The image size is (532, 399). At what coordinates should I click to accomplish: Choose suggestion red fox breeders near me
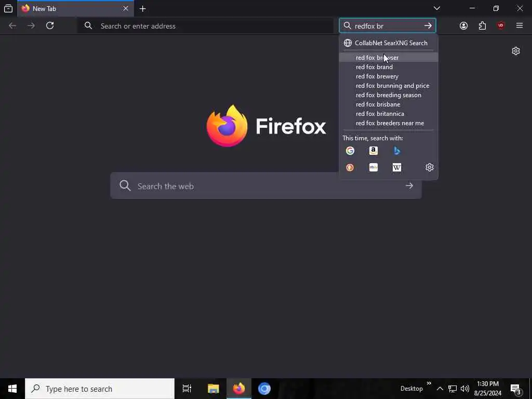pos(389,123)
